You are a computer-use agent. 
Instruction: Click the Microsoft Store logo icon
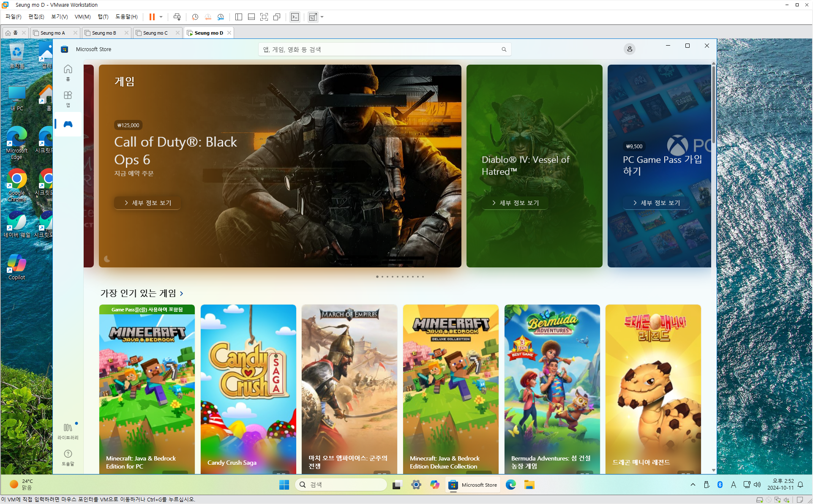[65, 49]
